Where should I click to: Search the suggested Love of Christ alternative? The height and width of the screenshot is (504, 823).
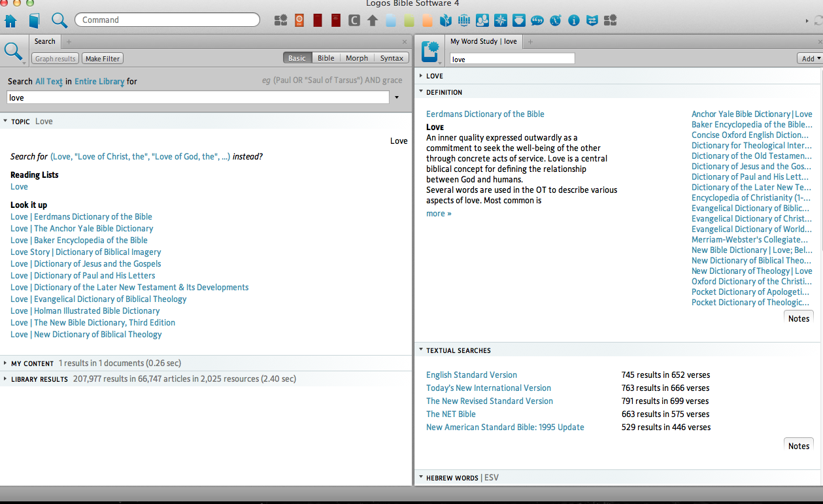[141, 157]
